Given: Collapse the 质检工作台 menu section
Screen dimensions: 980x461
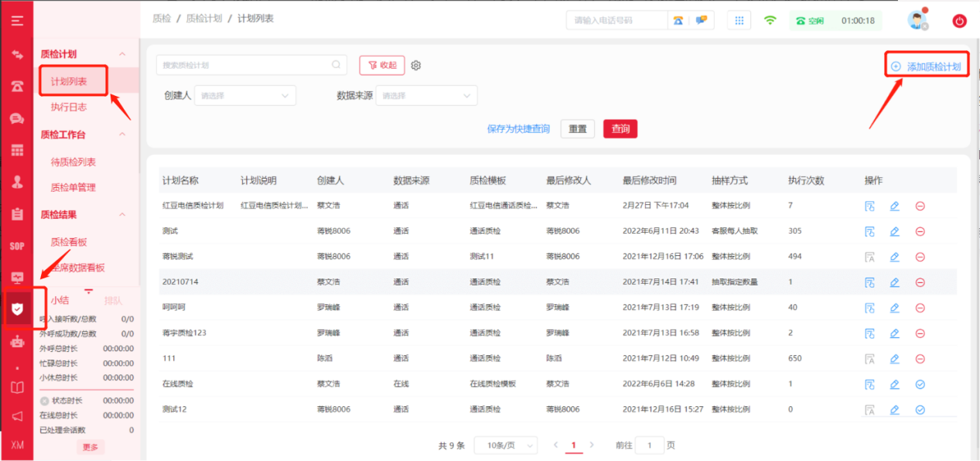Looking at the screenshot, I should pos(122,135).
